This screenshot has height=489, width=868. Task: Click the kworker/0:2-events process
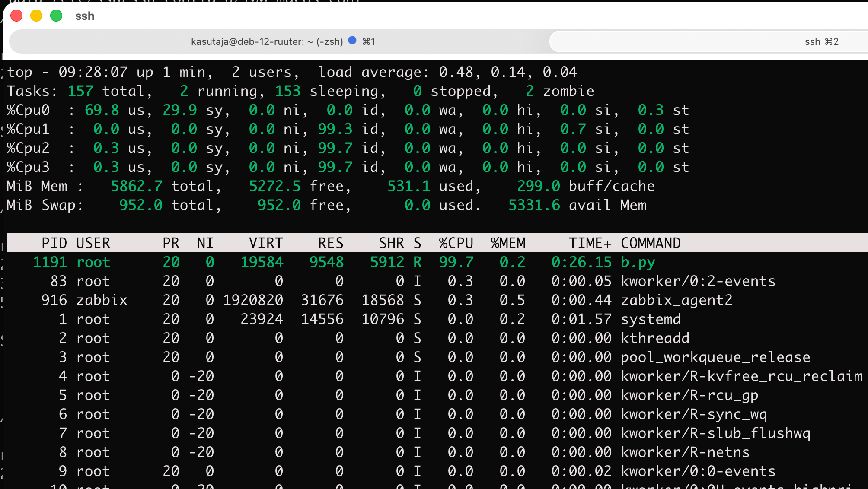(x=698, y=281)
